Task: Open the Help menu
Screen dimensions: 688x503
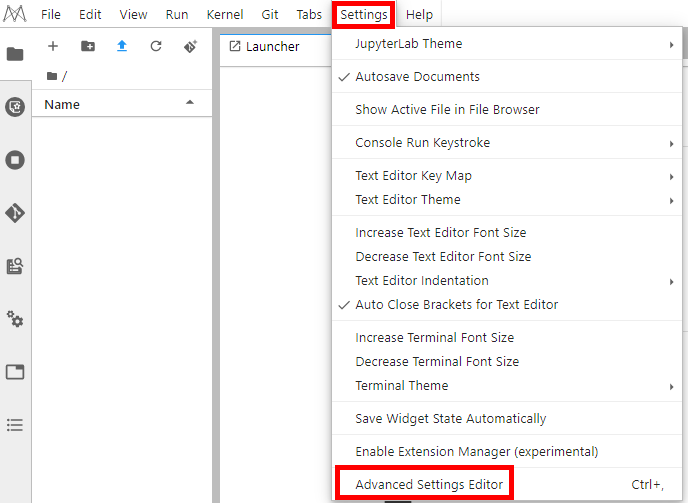Action: click(419, 14)
